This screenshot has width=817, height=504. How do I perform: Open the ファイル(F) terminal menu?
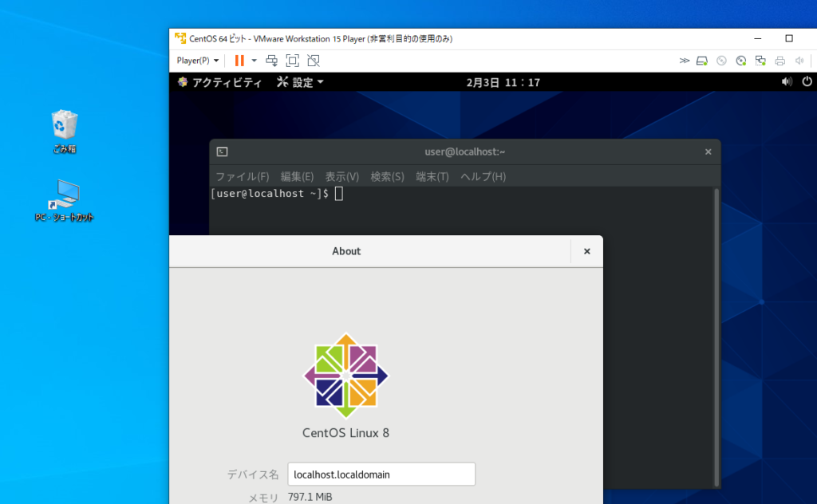(243, 176)
